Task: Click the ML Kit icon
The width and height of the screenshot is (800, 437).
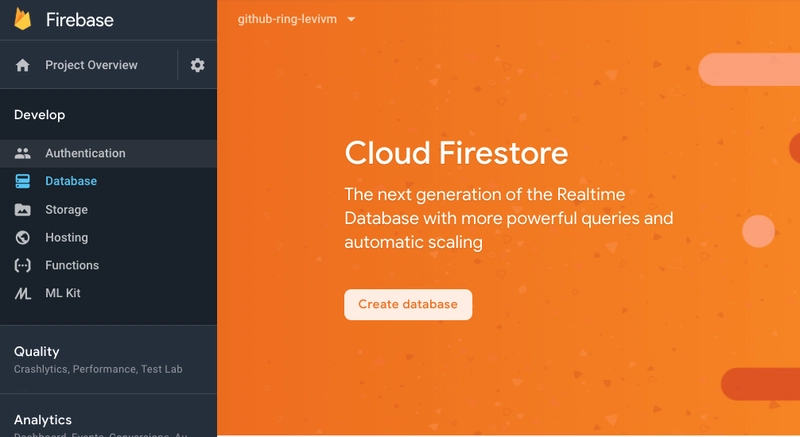Action: [x=22, y=293]
